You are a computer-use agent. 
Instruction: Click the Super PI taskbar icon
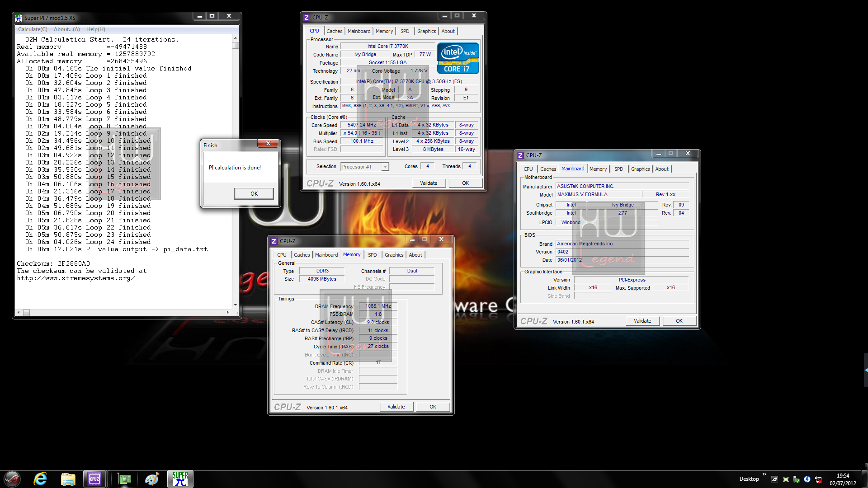click(x=180, y=479)
